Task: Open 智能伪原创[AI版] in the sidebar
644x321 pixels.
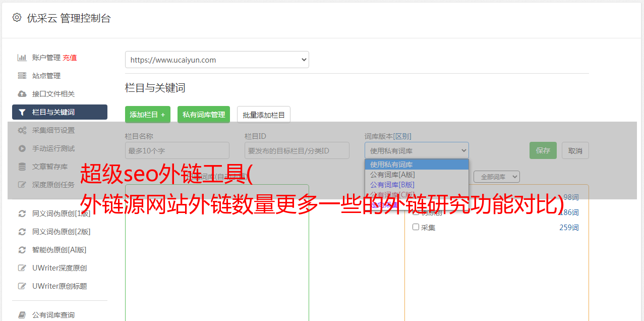Action: coord(60,250)
